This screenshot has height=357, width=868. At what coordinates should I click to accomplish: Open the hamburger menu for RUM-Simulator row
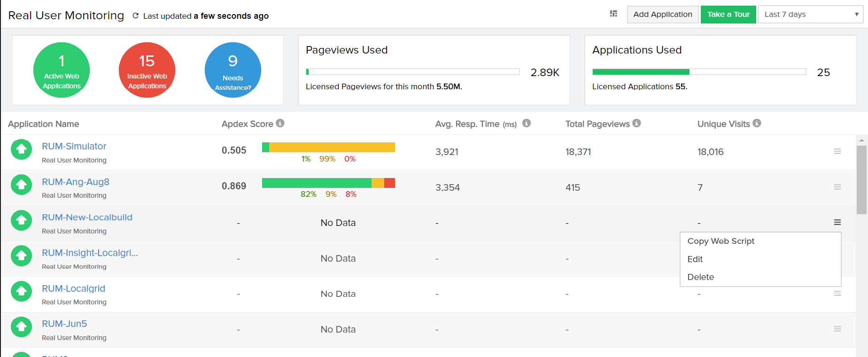coord(837,151)
